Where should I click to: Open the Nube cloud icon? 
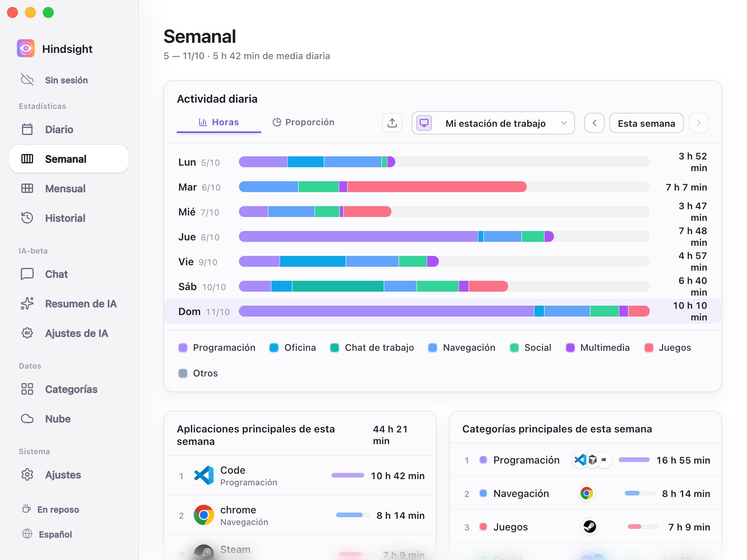tap(27, 418)
